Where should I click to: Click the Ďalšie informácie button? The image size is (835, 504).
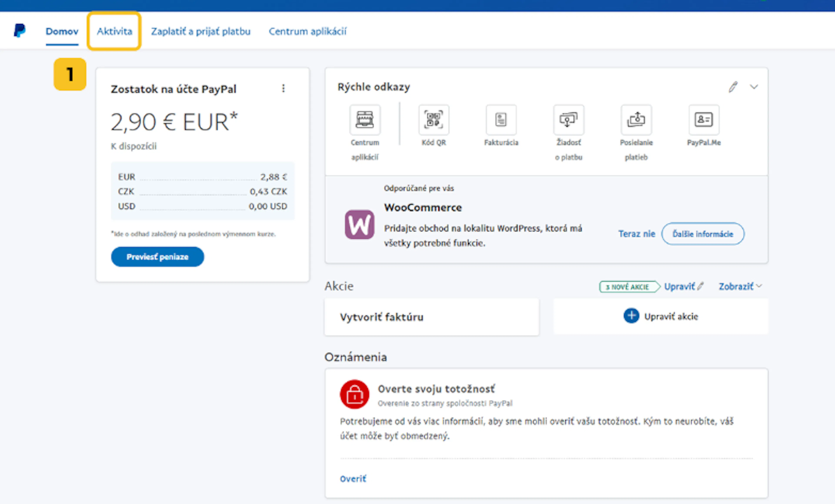point(703,234)
